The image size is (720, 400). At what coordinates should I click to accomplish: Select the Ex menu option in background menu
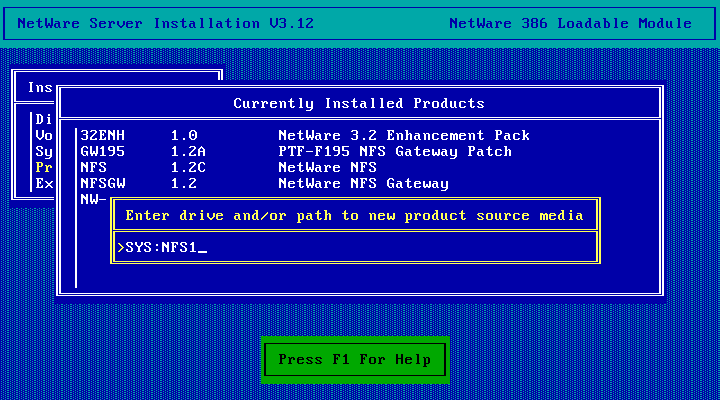tap(44, 184)
